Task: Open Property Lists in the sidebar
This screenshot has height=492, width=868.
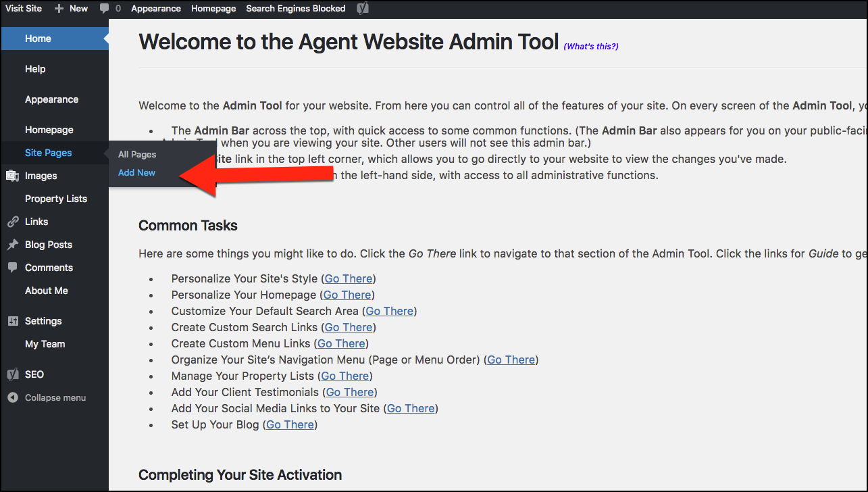Action: tap(56, 199)
